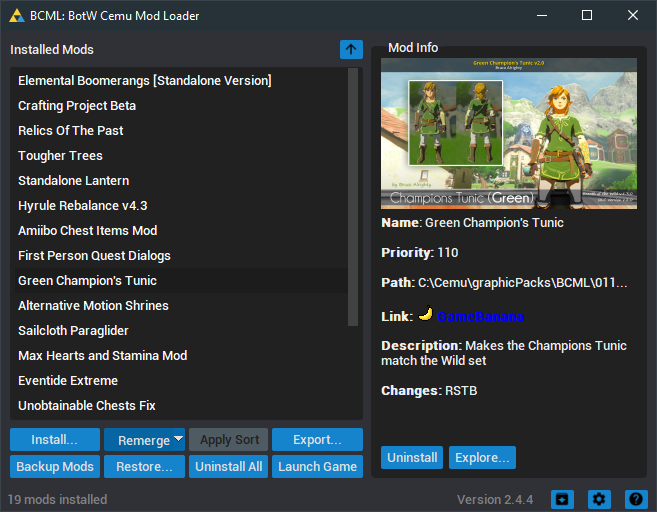Click the Restore... button

coord(144,466)
